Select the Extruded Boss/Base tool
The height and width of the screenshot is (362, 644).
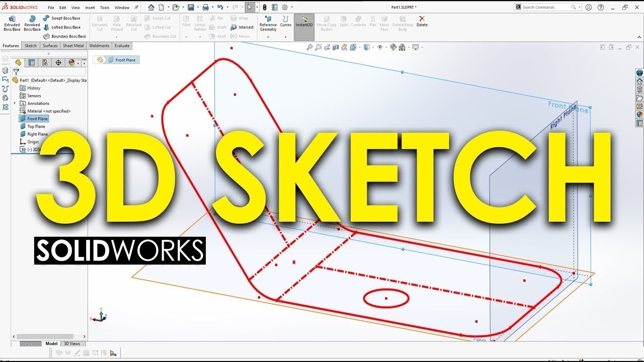coord(12,24)
